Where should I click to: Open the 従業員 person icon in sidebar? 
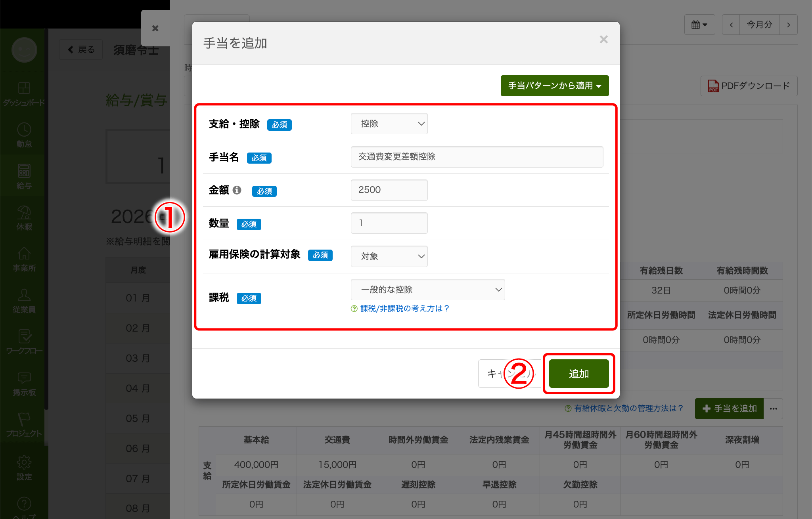(x=24, y=295)
